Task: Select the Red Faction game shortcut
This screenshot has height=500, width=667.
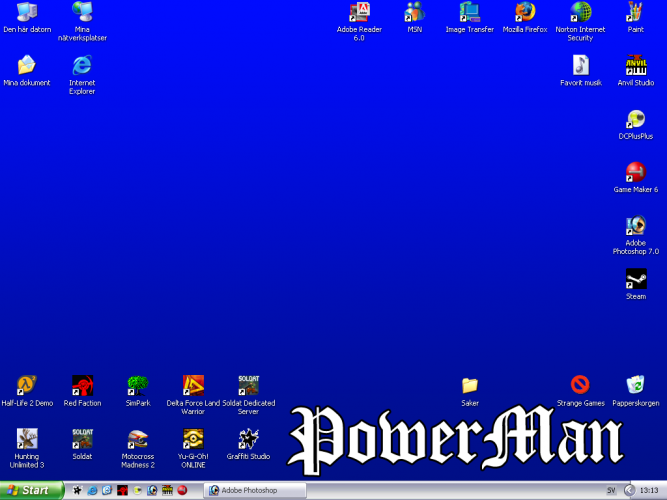Action: 82,385
